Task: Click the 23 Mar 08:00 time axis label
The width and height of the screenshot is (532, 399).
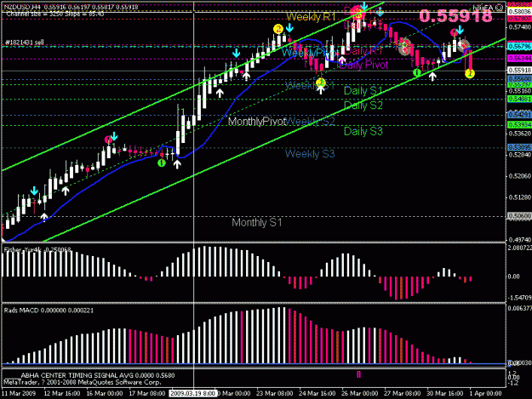Action: coord(274,393)
